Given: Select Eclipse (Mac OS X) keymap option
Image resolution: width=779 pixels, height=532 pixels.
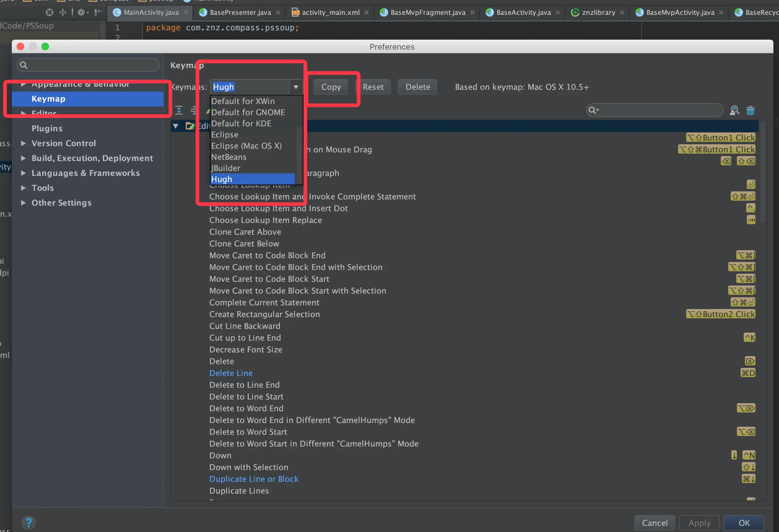Looking at the screenshot, I should click(246, 146).
